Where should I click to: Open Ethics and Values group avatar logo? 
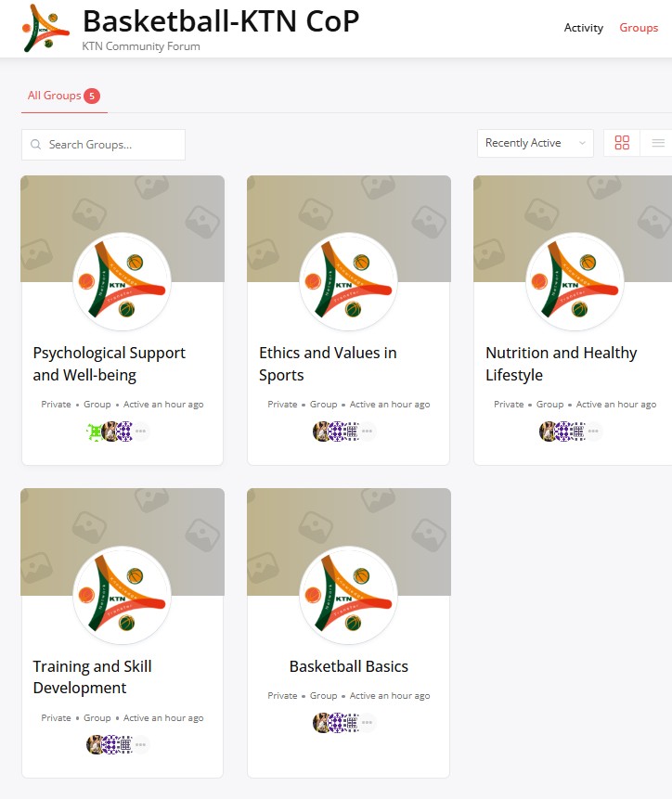click(348, 281)
